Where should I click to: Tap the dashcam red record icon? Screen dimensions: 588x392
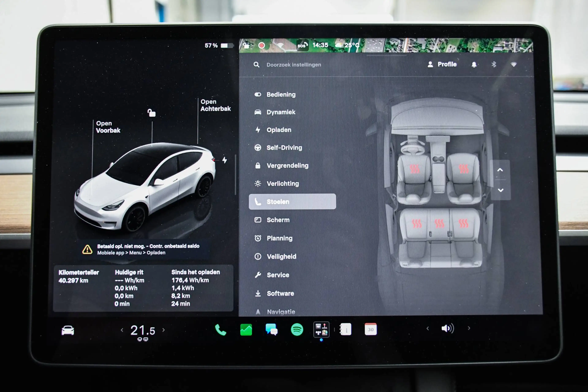click(261, 45)
